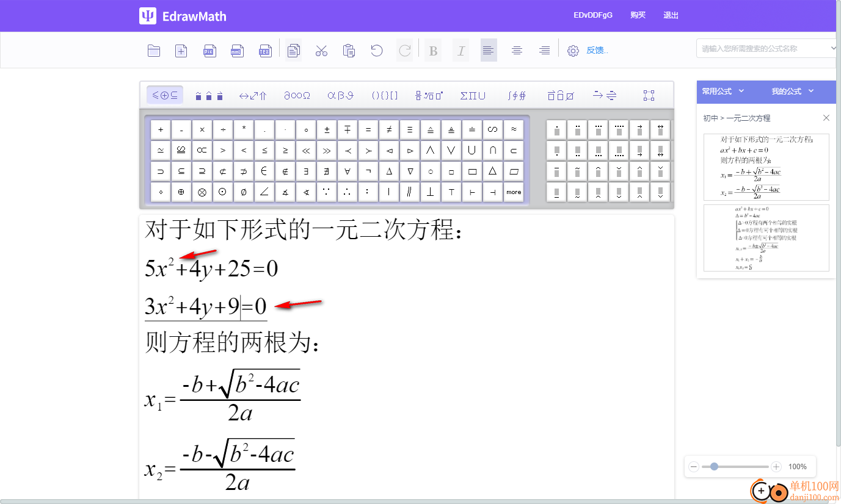This screenshot has height=504, width=841.
Task: Open the brackets templates category
Action: (x=385, y=95)
